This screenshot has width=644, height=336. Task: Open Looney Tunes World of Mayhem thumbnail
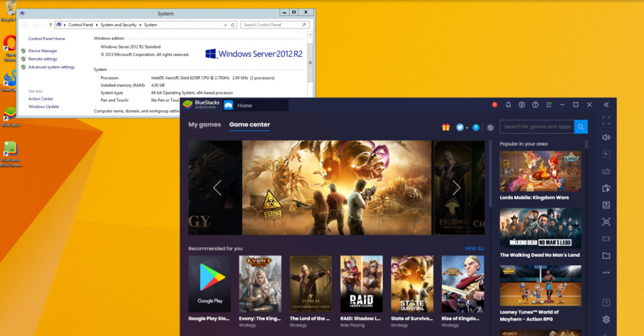coord(540,286)
